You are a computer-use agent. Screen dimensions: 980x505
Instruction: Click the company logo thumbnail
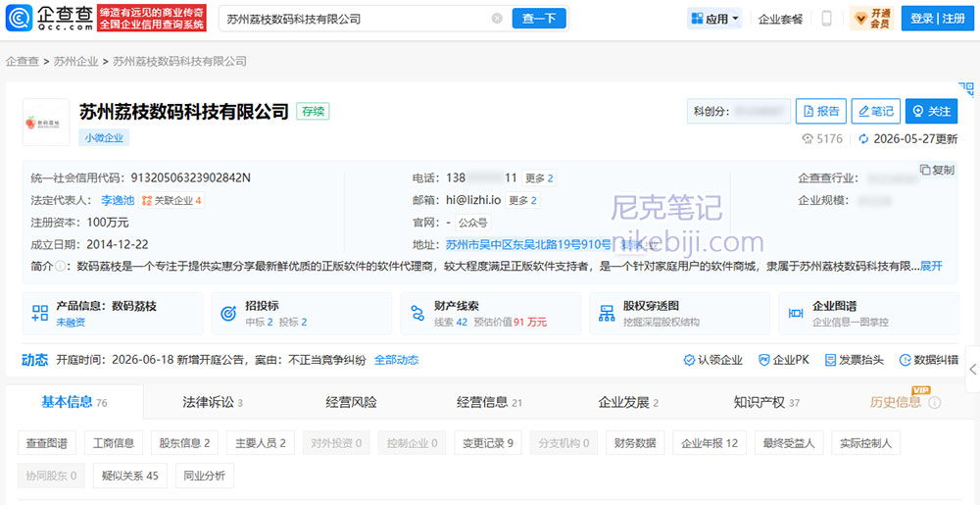pos(46,122)
